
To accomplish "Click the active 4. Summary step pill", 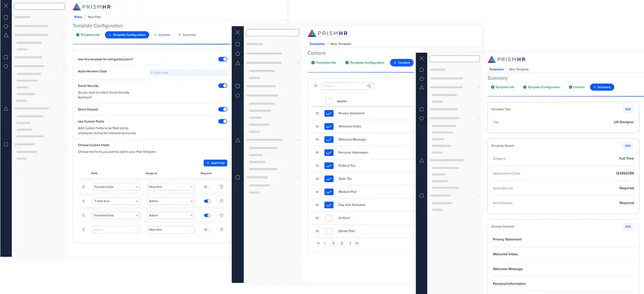I will point(602,87).
